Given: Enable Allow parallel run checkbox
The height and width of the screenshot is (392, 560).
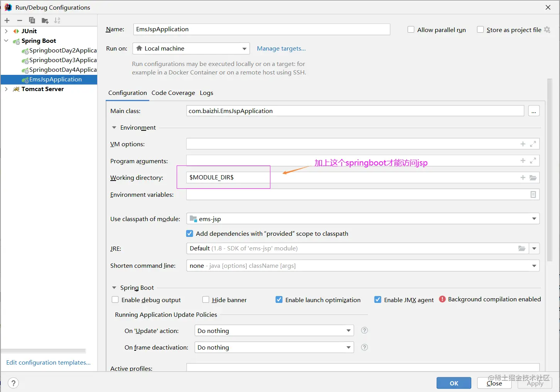Looking at the screenshot, I should click(x=411, y=30).
